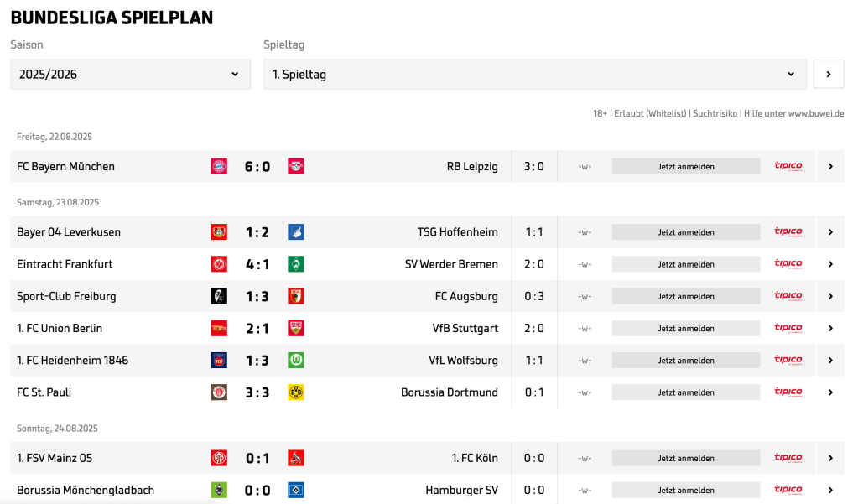858x504 pixels.
Task: Click the Hamburger SV crest
Action: point(296,490)
